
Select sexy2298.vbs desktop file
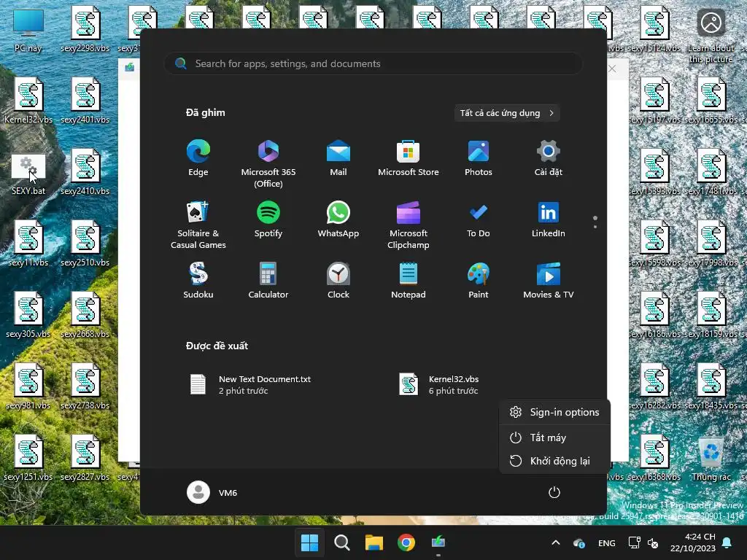[x=85, y=29]
